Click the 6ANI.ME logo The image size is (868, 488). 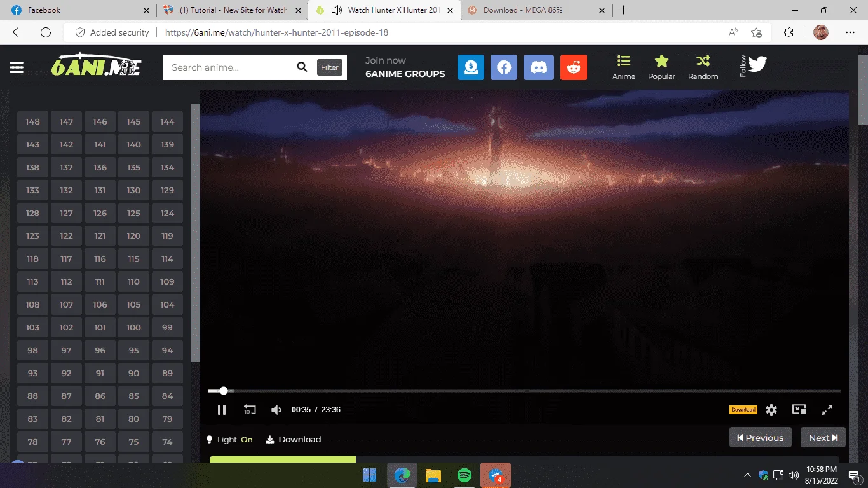(x=96, y=65)
